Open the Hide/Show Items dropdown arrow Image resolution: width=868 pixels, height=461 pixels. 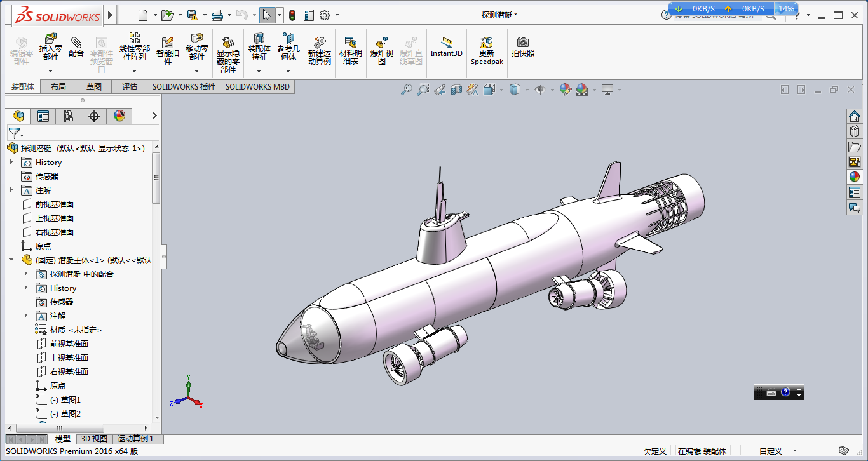click(x=552, y=90)
